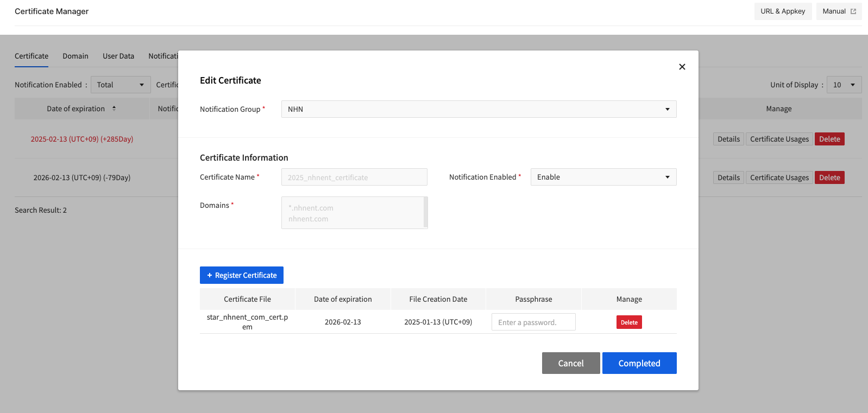Click Register Certificate plus button
The image size is (868, 413).
pyautogui.click(x=242, y=275)
